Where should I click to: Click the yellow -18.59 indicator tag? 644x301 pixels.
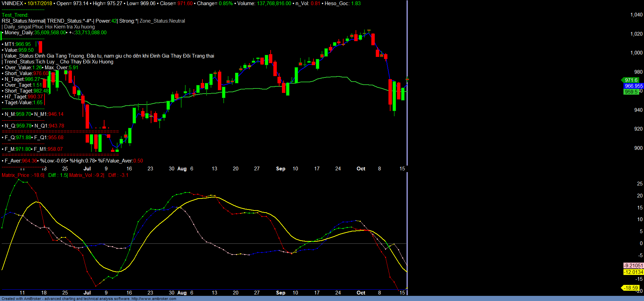(631, 288)
